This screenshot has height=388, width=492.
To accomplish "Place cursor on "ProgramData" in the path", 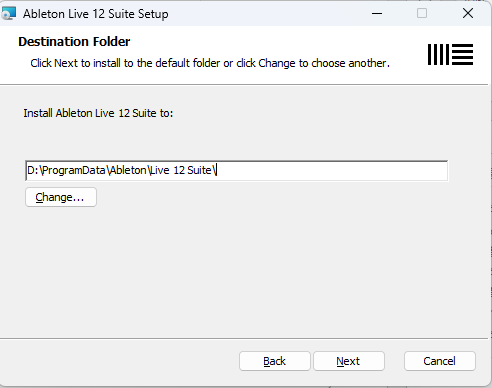I will click(x=74, y=170).
